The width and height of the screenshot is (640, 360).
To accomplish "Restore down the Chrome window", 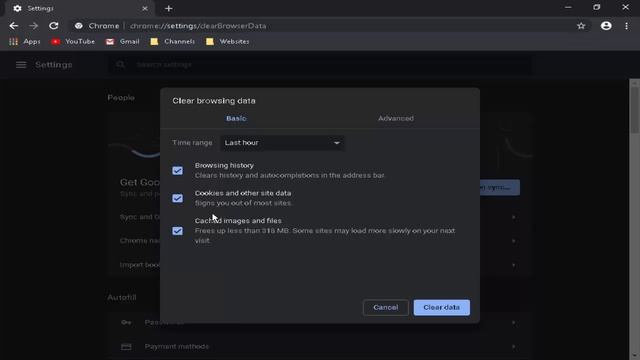I will point(597,7).
